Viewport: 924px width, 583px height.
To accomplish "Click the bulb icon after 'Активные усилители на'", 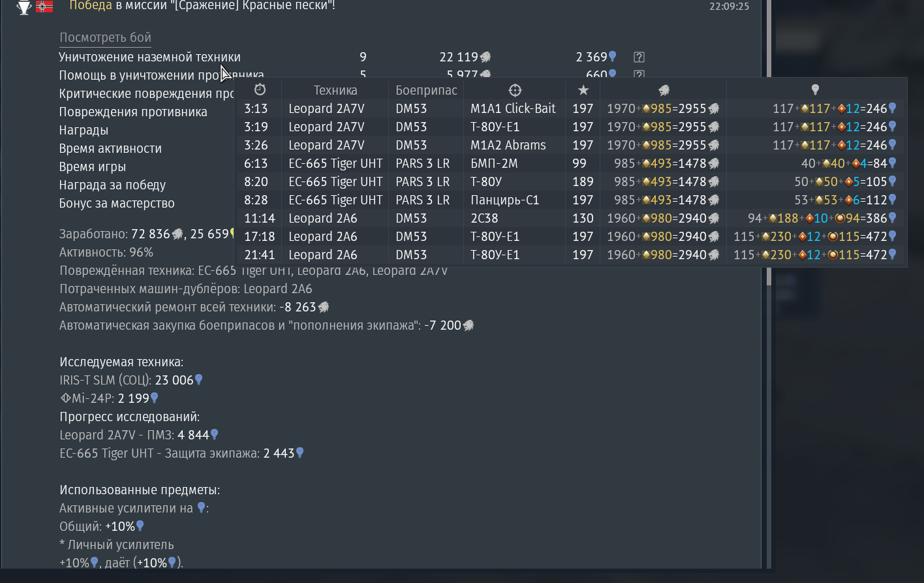I will (x=201, y=507).
